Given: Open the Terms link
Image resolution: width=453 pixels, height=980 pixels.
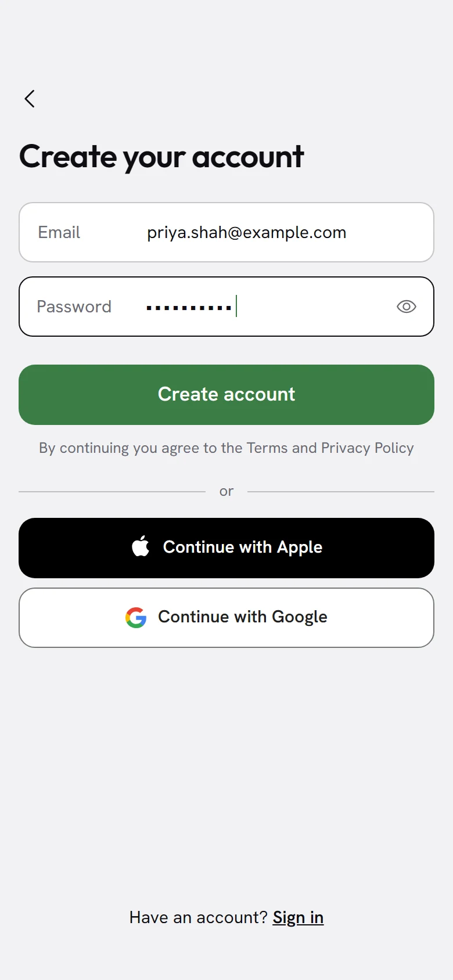Looking at the screenshot, I should click(267, 448).
